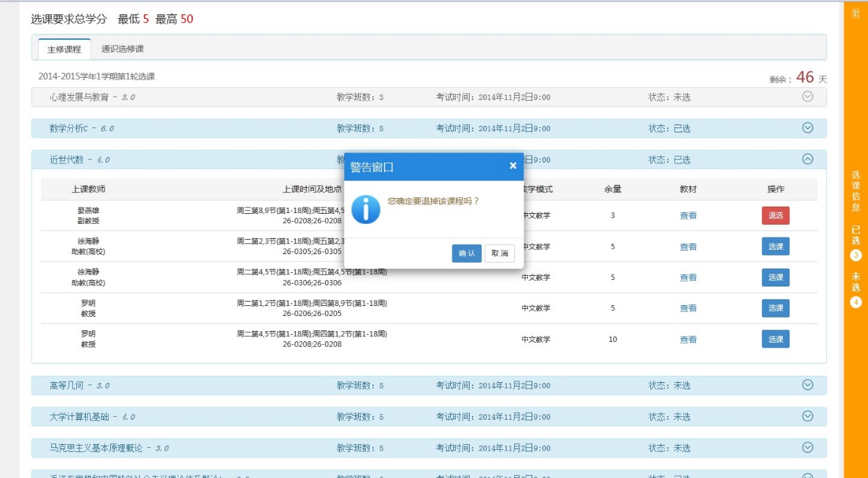The width and height of the screenshot is (868, 478).
Task: View the textbook 查看 link for 晏燕雄's class
Action: (x=688, y=215)
